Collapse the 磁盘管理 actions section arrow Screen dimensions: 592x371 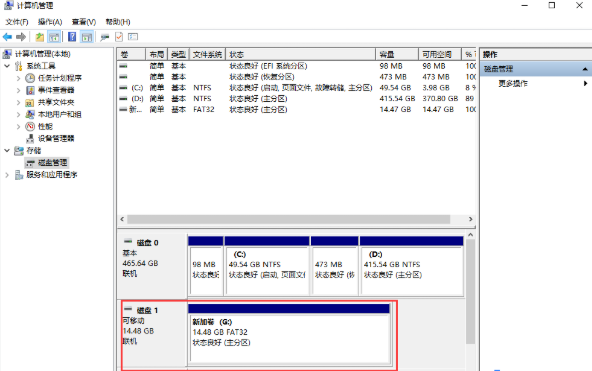point(585,69)
